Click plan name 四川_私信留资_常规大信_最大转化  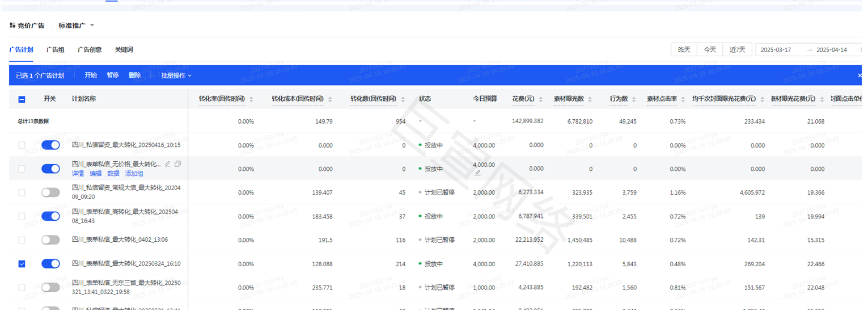(126, 192)
